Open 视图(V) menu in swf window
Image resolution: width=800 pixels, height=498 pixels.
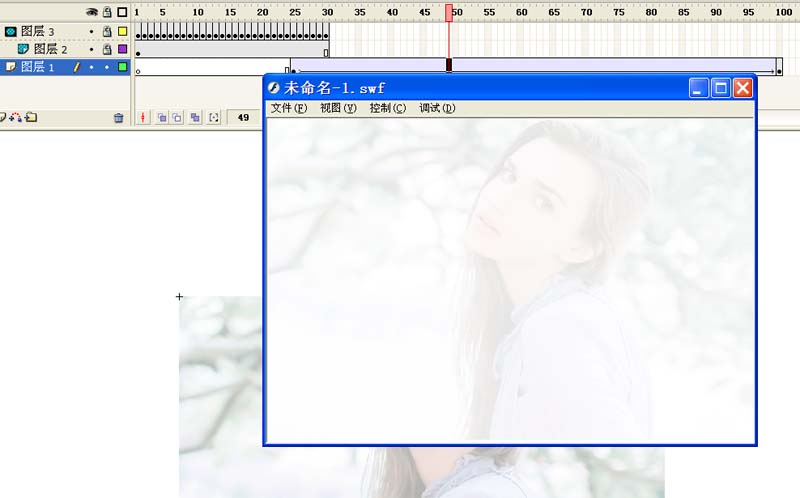pyautogui.click(x=338, y=108)
